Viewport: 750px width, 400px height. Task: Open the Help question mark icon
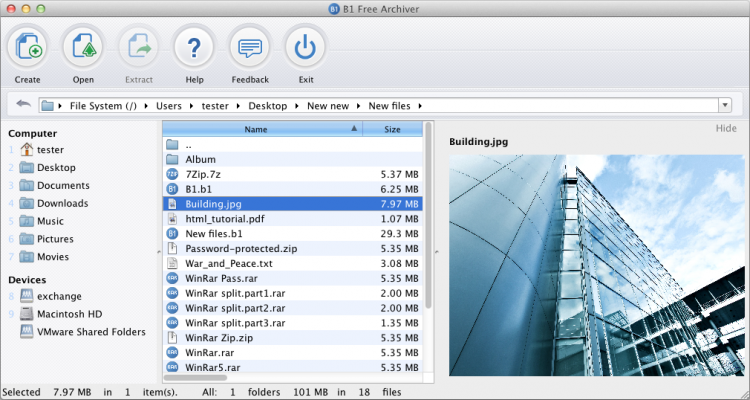(194, 47)
